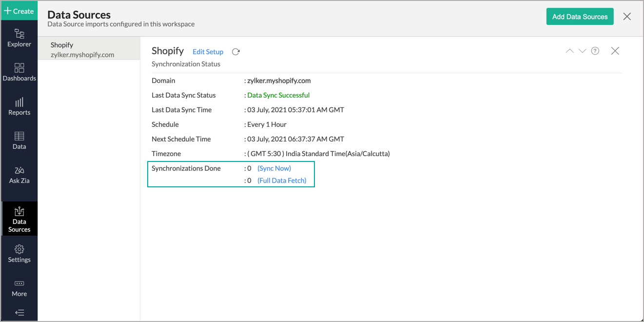This screenshot has width=644, height=322.
Task: Launch Ask Zia
Action: [19, 175]
